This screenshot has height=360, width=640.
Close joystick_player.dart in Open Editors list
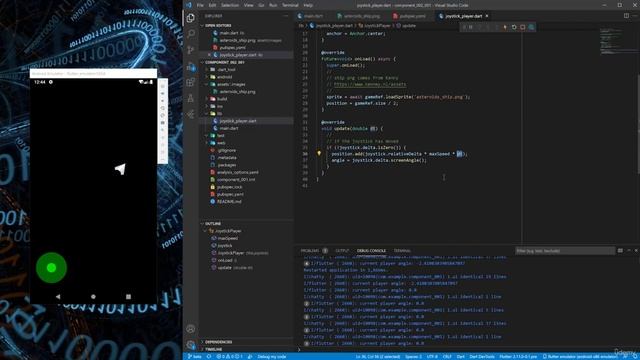click(x=209, y=55)
